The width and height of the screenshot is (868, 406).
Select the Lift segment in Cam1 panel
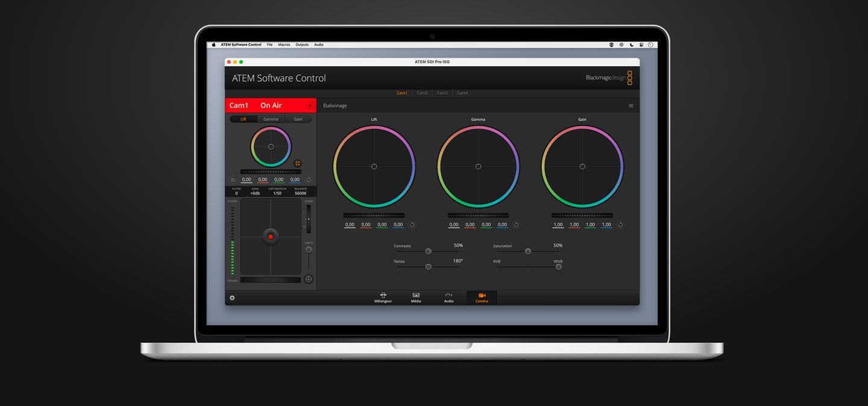(244, 119)
